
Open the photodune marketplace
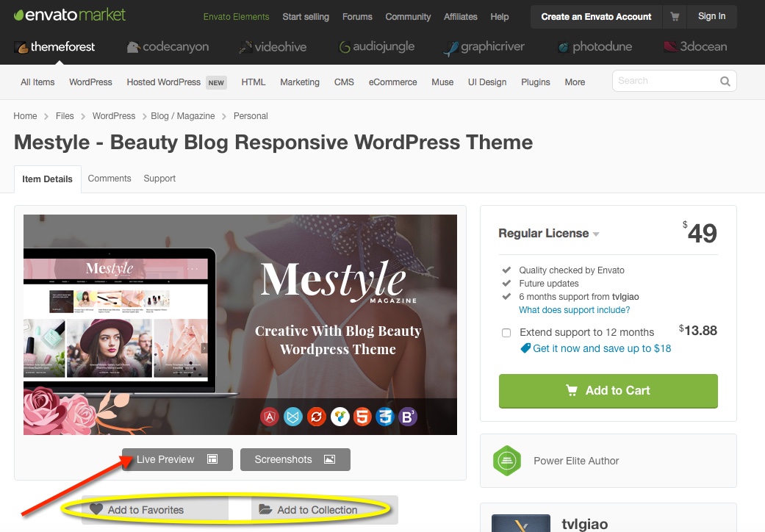pyautogui.click(x=595, y=47)
